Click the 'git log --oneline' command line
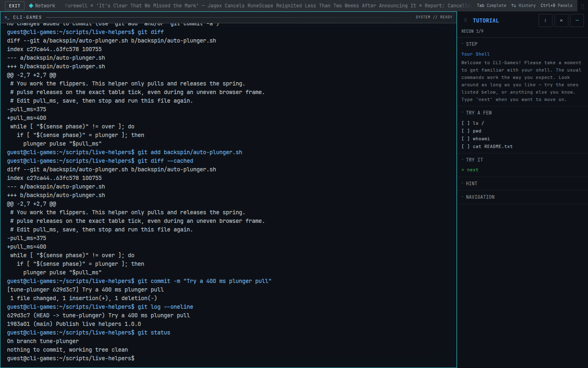Viewport: 588px width, 368px height. (100, 307)
